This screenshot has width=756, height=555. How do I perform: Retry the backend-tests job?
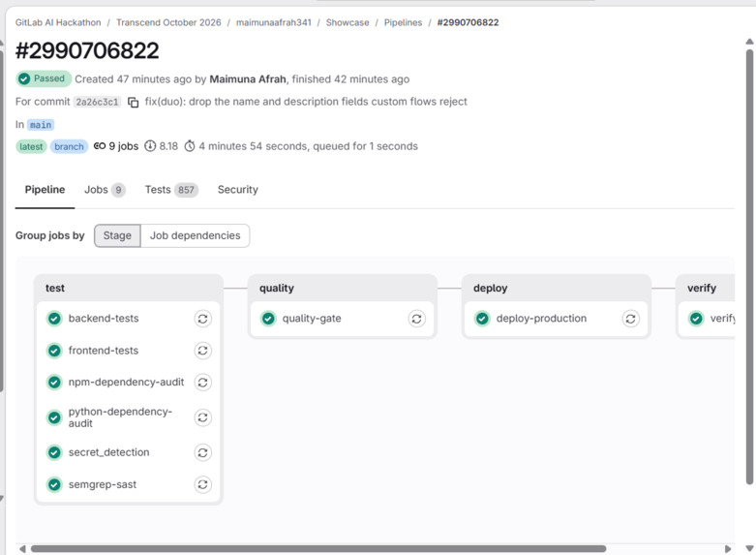pos(203,319)
